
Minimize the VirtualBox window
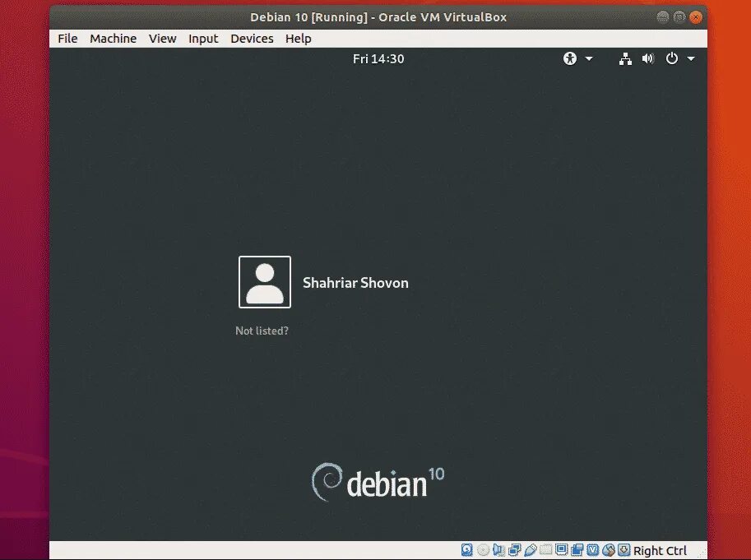(663, 17)
